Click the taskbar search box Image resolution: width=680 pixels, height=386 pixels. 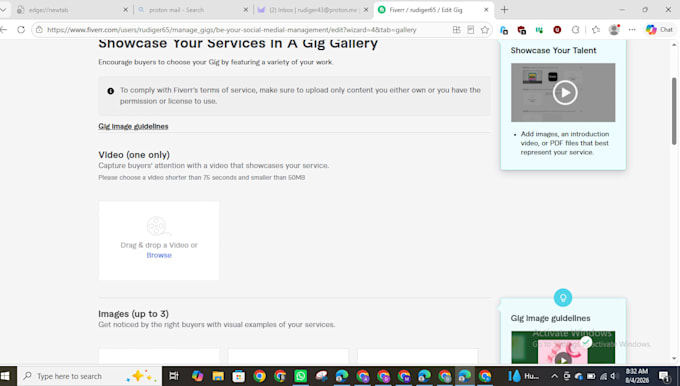(x=89, y=376)
